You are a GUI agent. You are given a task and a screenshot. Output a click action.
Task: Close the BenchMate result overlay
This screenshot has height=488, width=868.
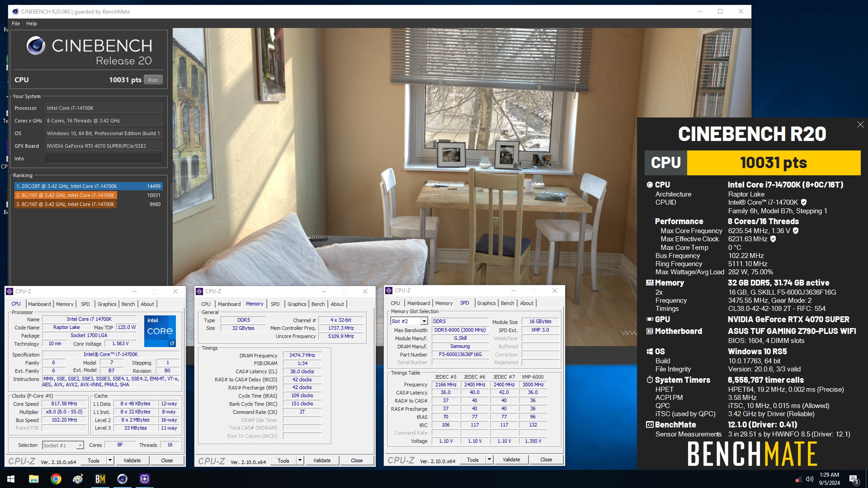pyautogui.click(x=860, y=125)
